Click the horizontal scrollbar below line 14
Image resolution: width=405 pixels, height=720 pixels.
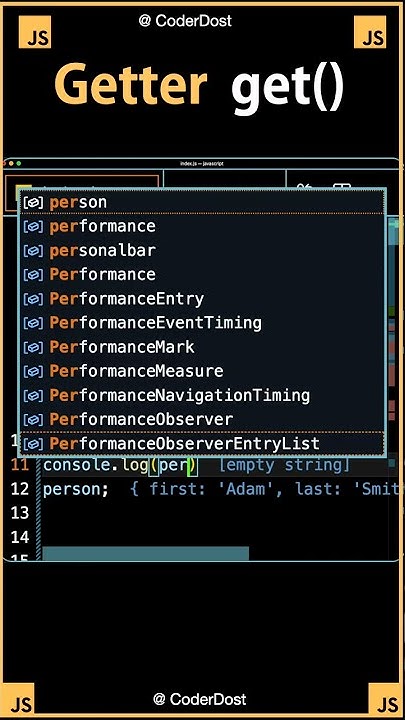click(x=146, y=553)
